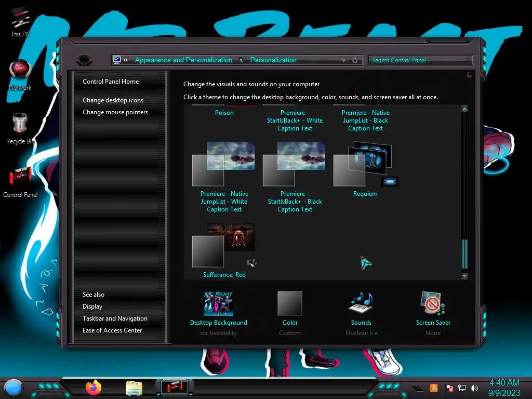Open the taskbar clock and date

point(504,388)
